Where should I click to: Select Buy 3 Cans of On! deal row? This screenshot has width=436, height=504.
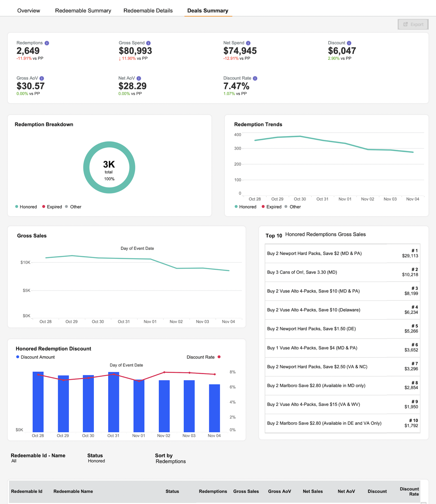click(x=343, y=272)
